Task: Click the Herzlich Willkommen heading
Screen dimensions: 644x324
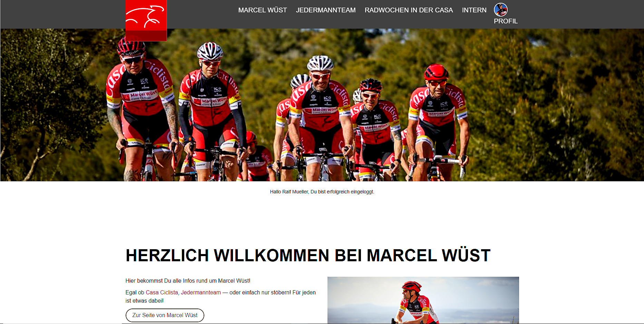Action: [308, 255]
